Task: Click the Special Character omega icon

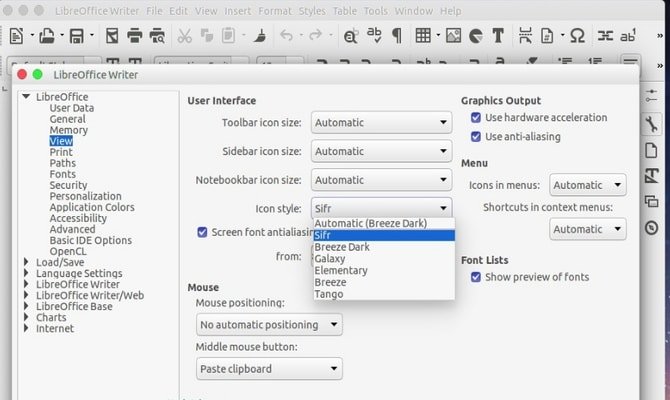Action: click(577, 36)
